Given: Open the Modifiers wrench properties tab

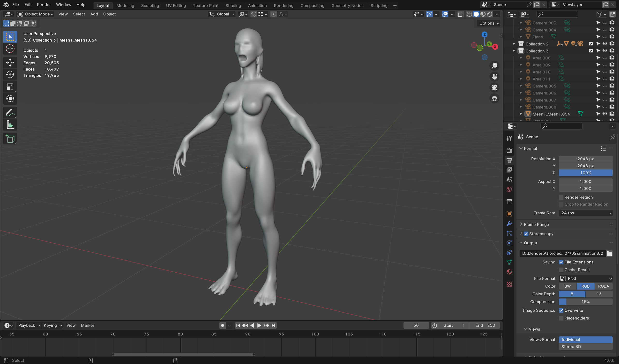Looking at the screenshot, I should click(x=509, y=224).
